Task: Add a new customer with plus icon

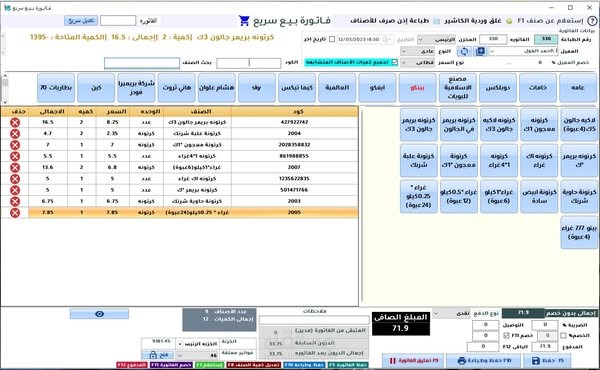Action: [x=480, y=51]
